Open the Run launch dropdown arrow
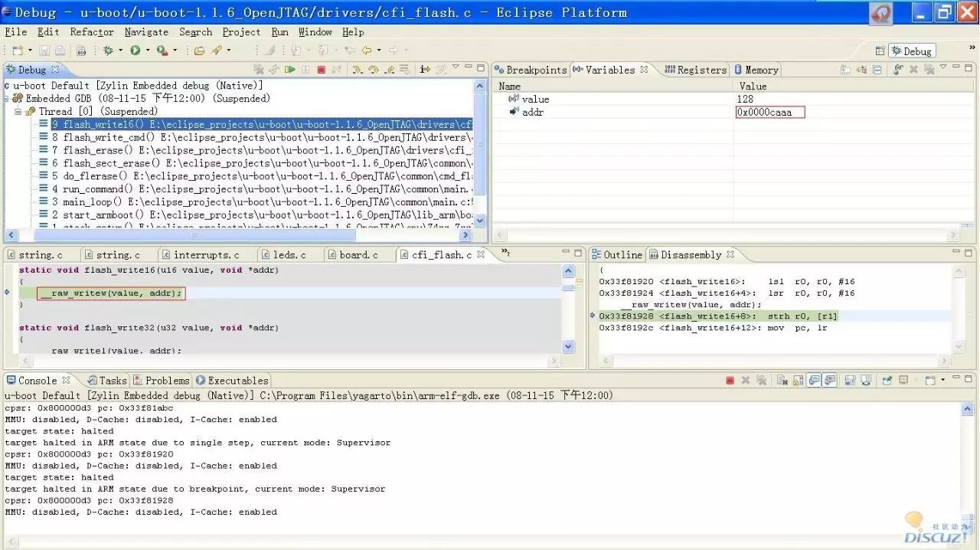 point(146,51)
